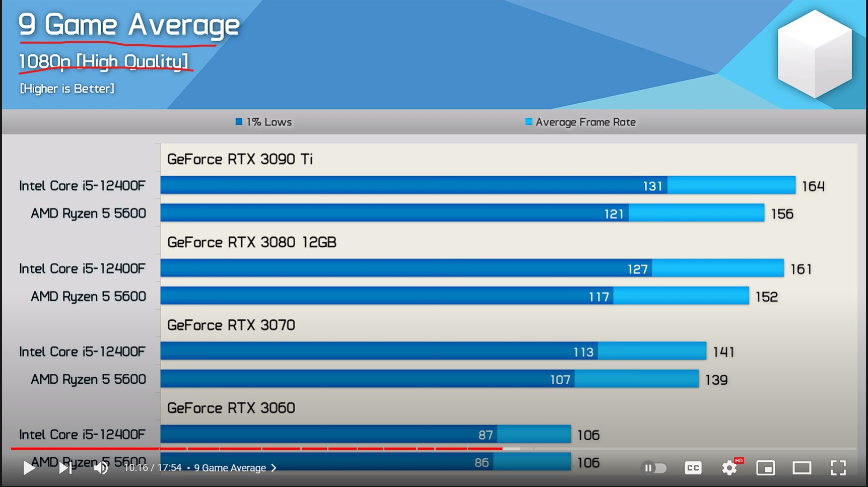This screenshot has width=868, height=487.
Task: Click the 107 1% low value
Action: coord(560,380)
